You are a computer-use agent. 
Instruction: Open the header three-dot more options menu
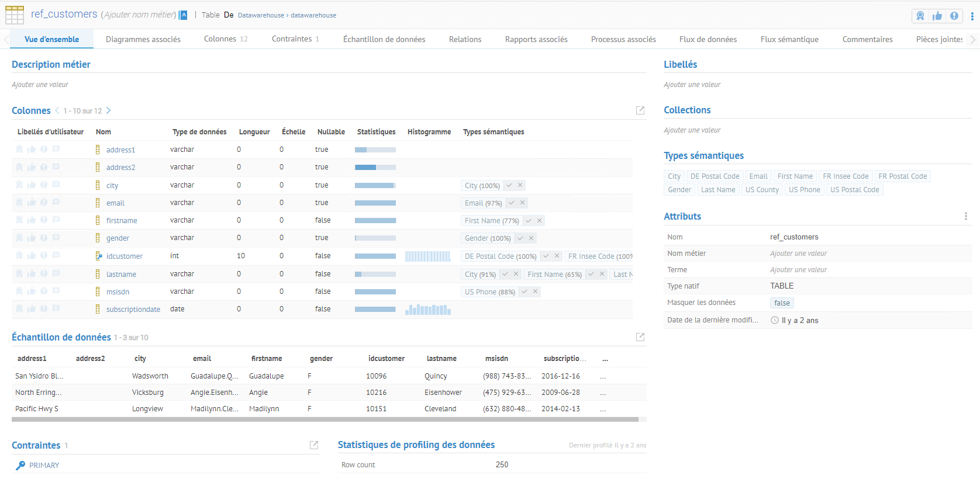972,16
